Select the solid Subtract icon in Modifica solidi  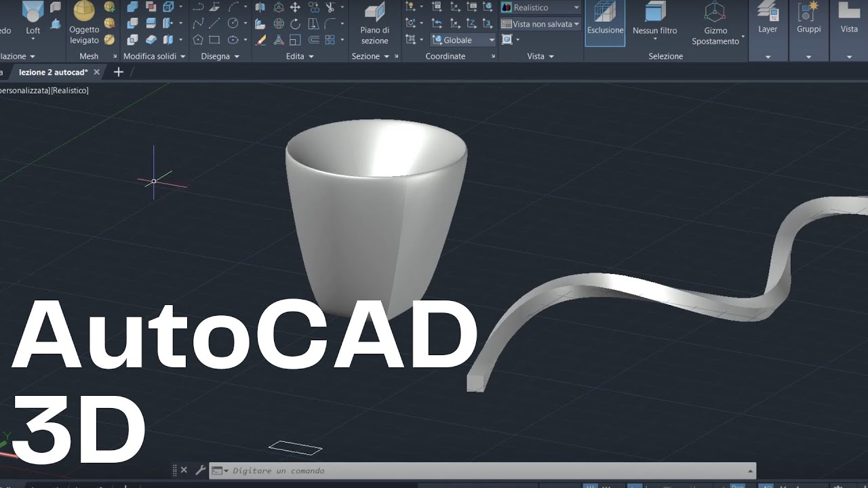(133, 24)
